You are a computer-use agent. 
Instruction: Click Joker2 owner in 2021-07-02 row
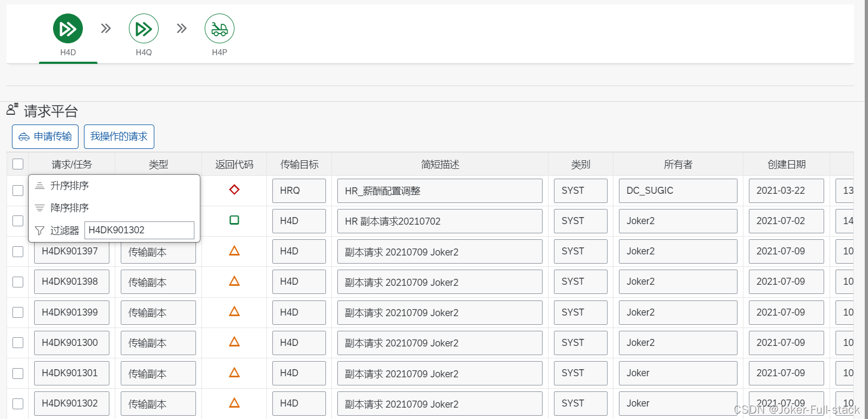[x=678, y=221]
